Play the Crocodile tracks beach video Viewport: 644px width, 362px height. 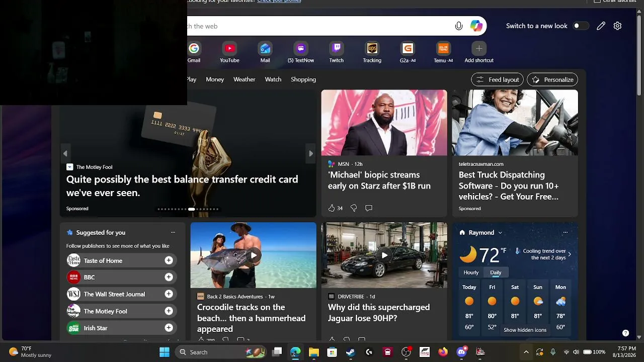[254, 255]
